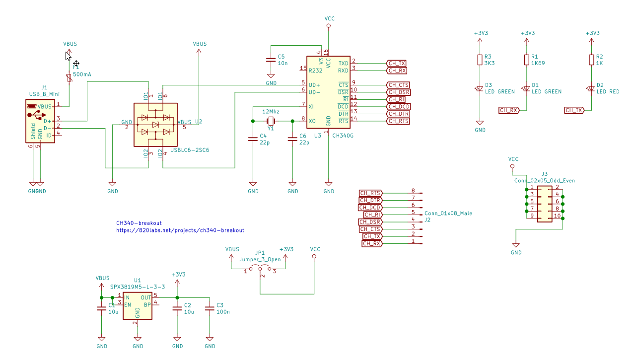637x364 pixels.
Task: Click the R232 pin name on U3
Action: 316,71
